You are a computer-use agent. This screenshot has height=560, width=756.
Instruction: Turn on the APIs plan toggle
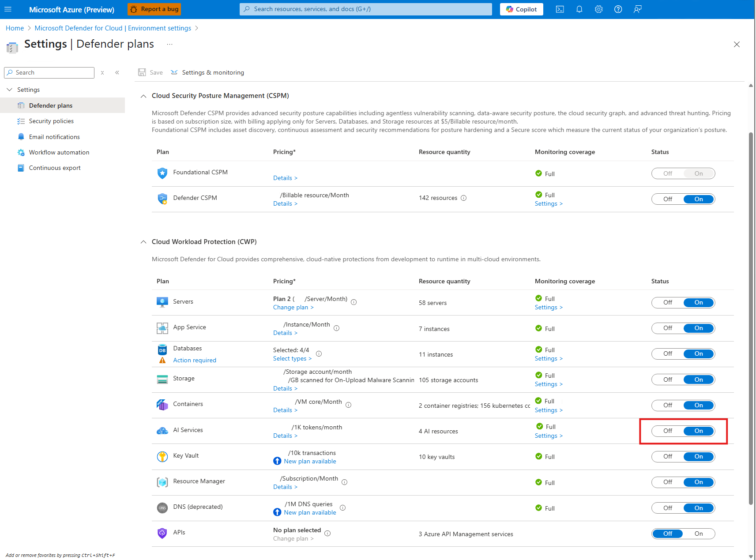tap(699, 534)
